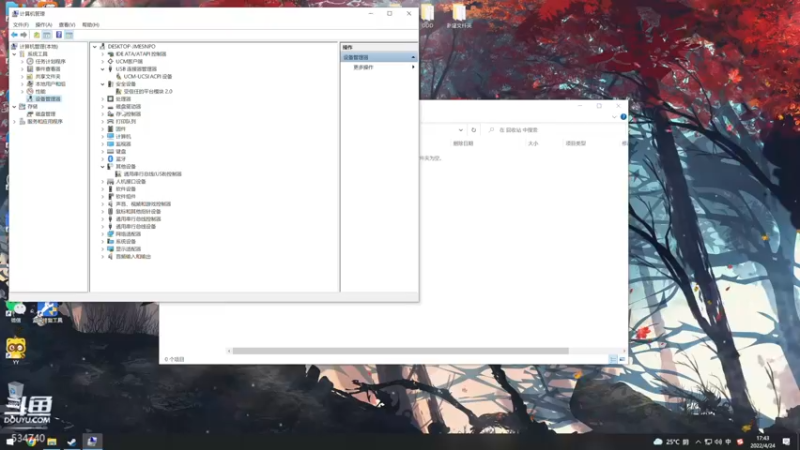Click the Monitors (监视器) device icon
This screenshot has width=800, height=450.
110,144
